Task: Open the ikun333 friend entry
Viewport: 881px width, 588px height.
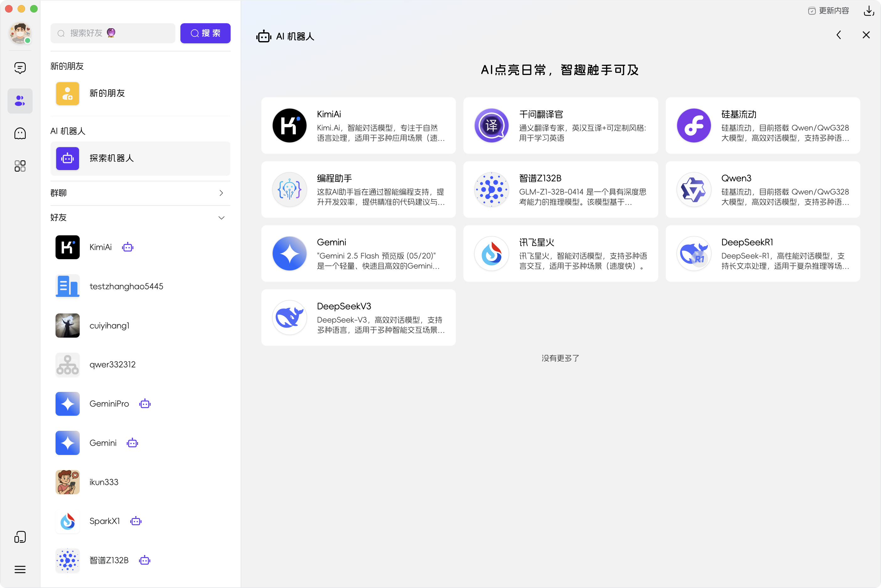Action: (141, 482)
